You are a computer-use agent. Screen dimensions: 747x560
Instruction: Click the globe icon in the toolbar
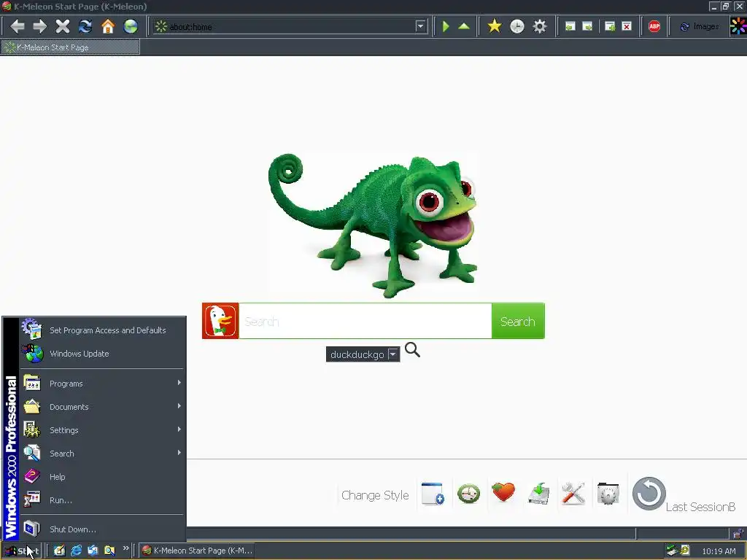pyautogui.click(x=131, y=26)
